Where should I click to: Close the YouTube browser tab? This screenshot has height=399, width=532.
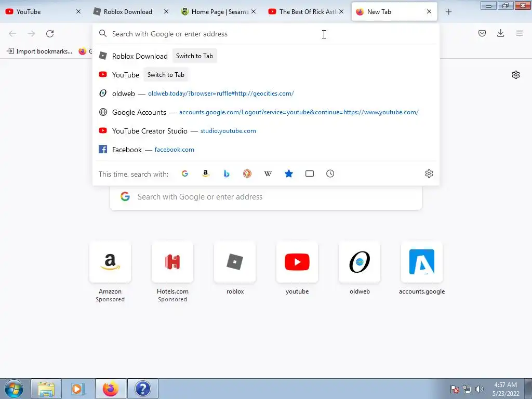coord(78,11)
